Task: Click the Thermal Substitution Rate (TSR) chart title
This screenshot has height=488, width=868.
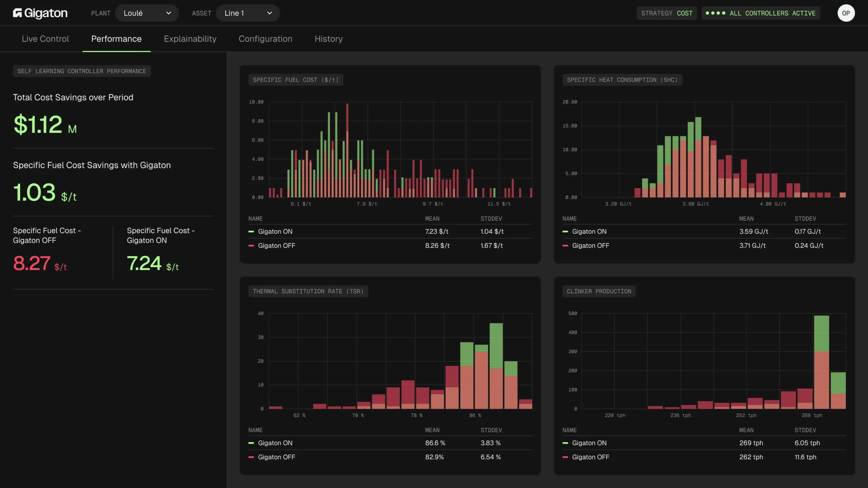Action: click(308, 291)
